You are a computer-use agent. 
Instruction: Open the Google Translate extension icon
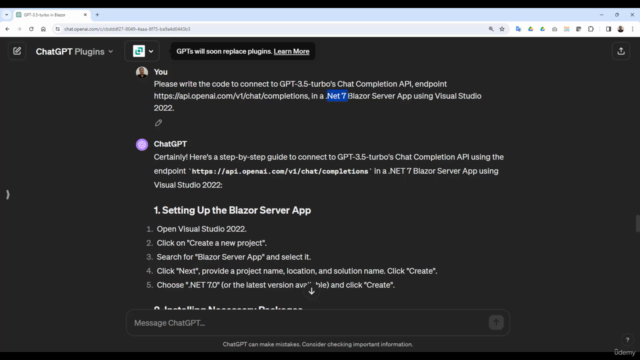point(518,29)
